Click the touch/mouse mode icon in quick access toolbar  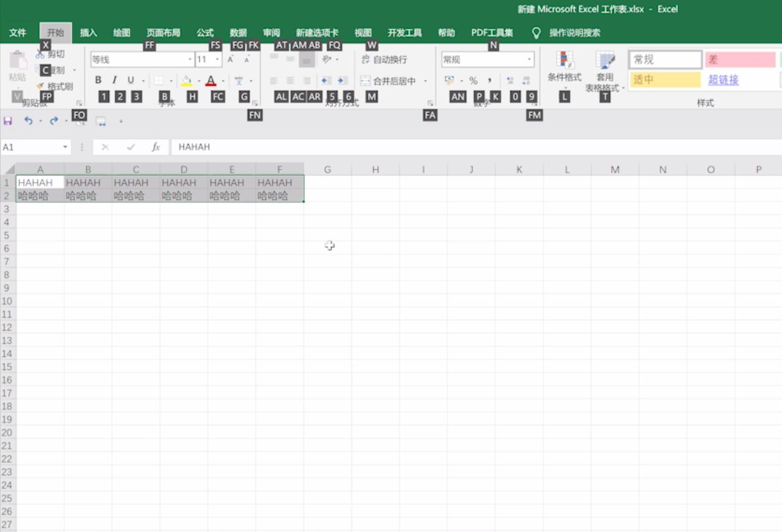click(x=101, y=121)
